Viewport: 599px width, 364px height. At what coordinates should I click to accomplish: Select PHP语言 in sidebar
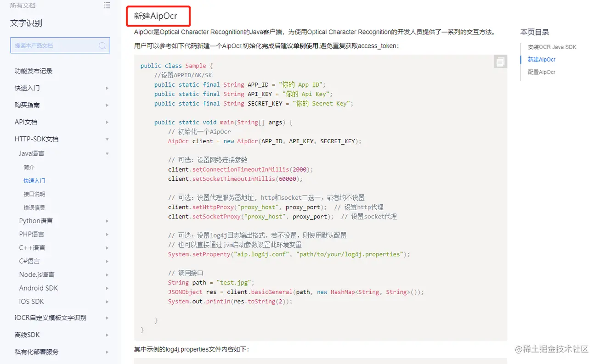pyautogui.click(x=32, y=234)
